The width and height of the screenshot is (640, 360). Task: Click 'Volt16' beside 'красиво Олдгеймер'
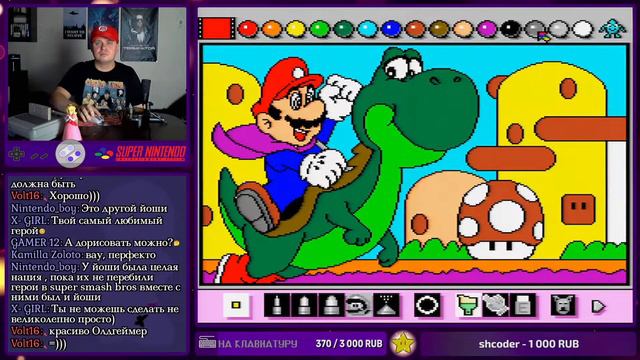click(x=26, y=331)
